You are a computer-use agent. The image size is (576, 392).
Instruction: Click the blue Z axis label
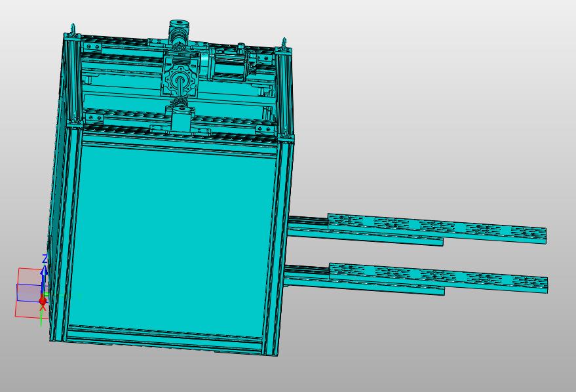pos(45,258)
